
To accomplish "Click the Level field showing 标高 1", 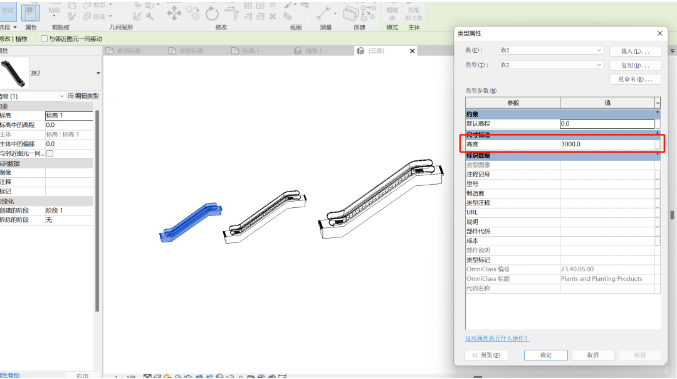I will point(69,115).
